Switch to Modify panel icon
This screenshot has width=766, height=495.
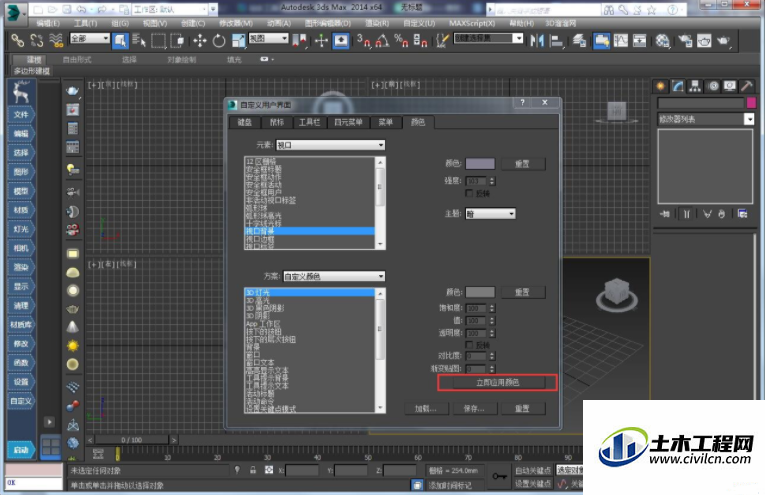coord(678,86)
